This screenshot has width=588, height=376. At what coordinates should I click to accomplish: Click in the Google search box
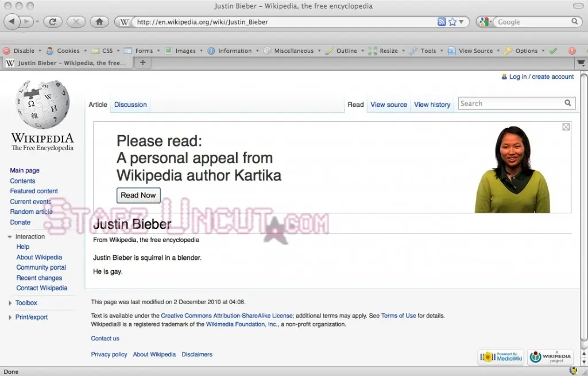tap(532, 22)
